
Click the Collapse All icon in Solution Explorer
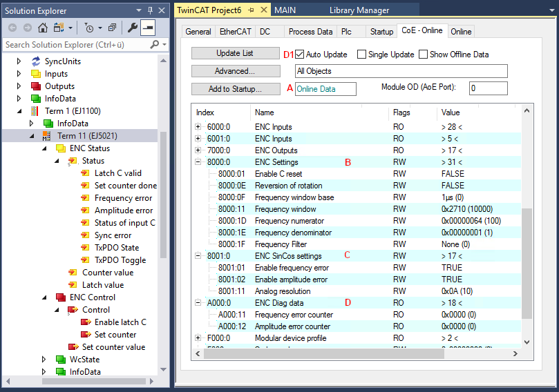pos(113,28)
